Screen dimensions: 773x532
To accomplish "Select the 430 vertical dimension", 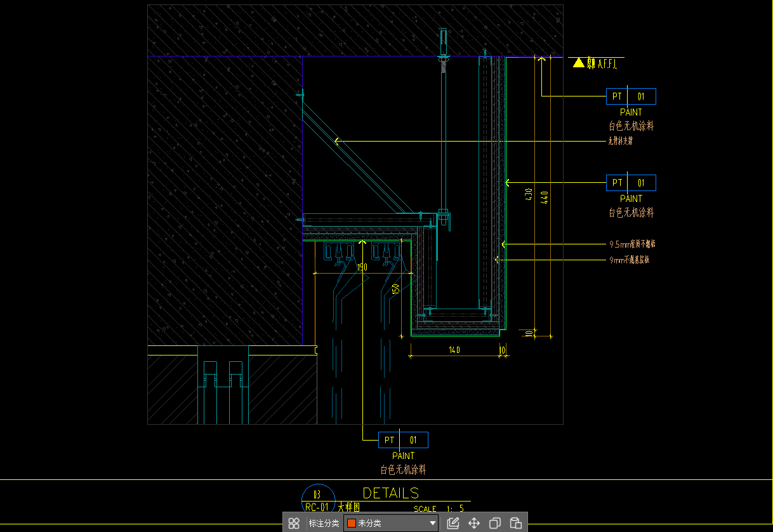I will pyautogui.click(x=529, y=195).
